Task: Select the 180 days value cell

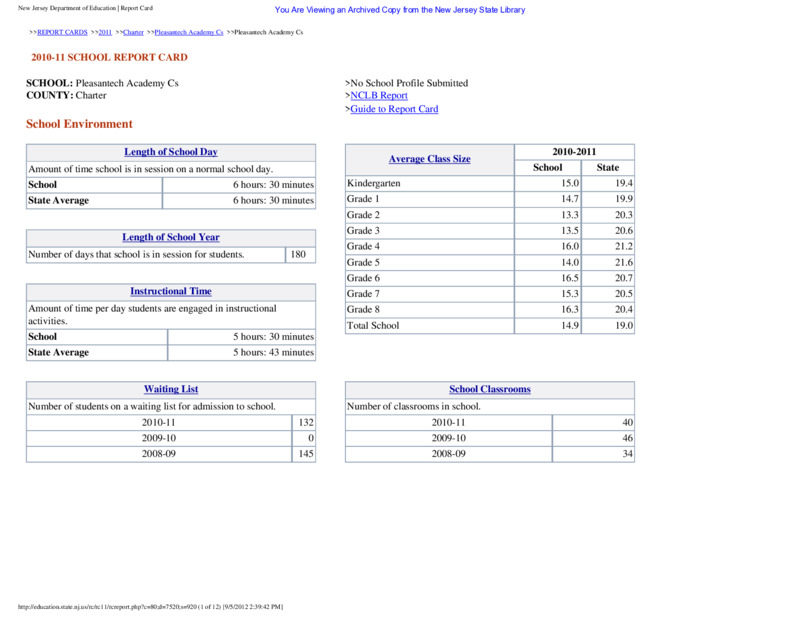Action: [300, 255]
